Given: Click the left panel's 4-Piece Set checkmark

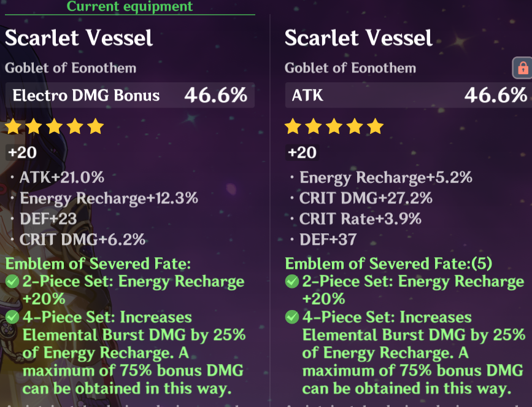Looking at the screenshot, I should (12, 317).
